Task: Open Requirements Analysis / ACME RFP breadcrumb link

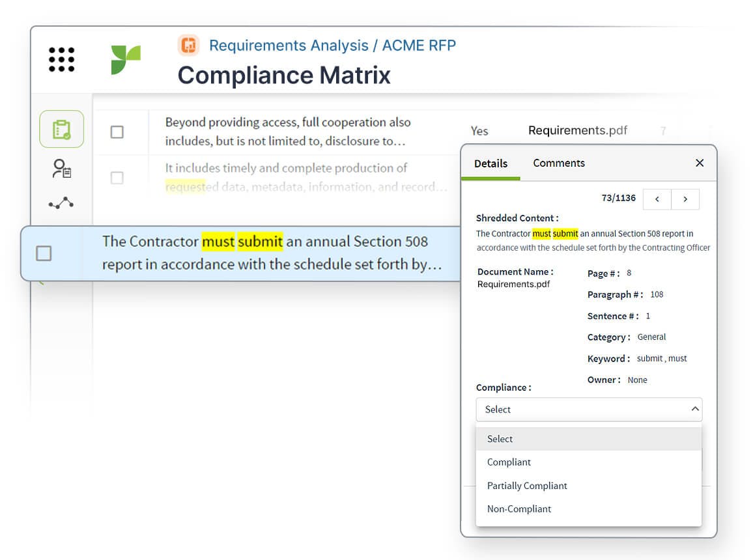Action: [332, 46]
